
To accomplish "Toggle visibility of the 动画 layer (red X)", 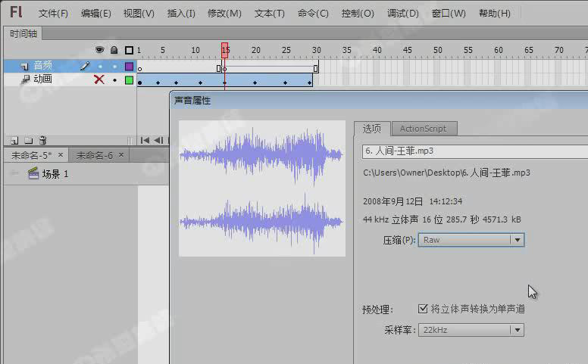I will (x=99, y=79).
